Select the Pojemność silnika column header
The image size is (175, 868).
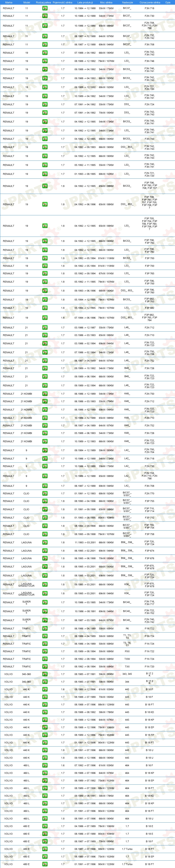[62, 2]
